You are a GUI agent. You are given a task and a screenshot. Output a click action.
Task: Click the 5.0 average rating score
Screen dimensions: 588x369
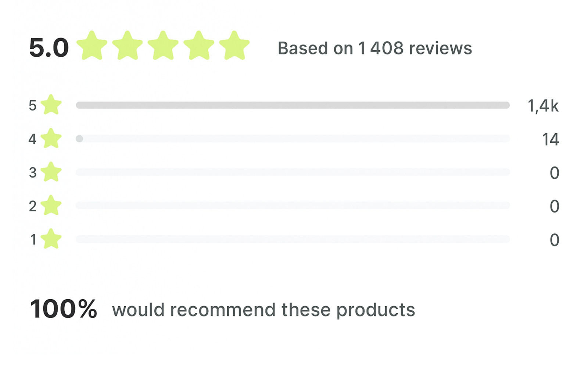(x=49, y=48)
